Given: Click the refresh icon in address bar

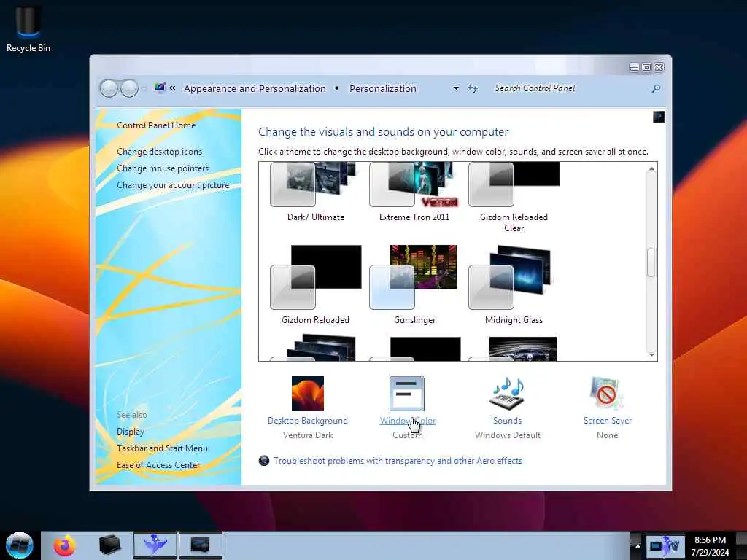Looking at the screenshot, I should 472,88.
